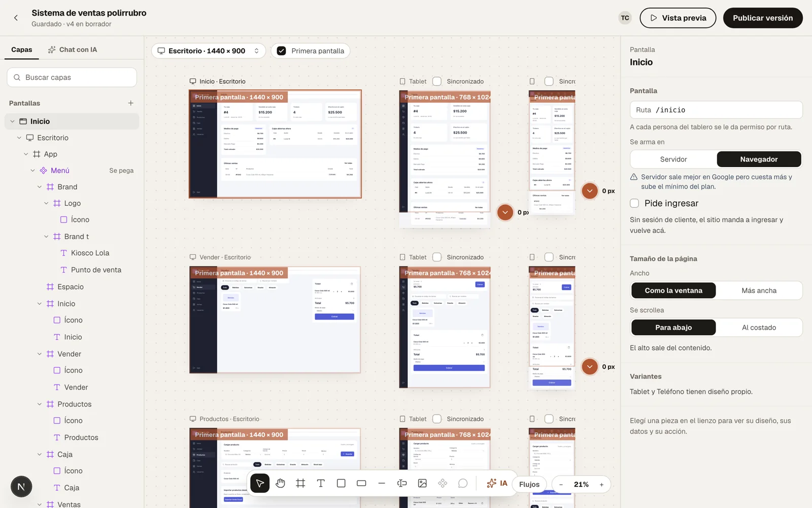The height and width of the screenshot is (508, 812).
Task: Uncheck the Primera pantalla checkbox
Action: pyautogui.click(x=282, y=51)
